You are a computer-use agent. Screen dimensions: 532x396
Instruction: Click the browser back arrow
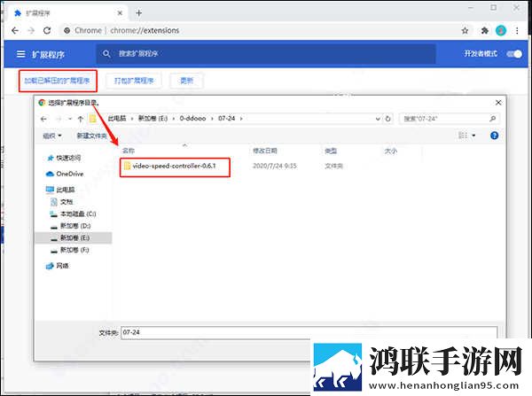point(15,30)
